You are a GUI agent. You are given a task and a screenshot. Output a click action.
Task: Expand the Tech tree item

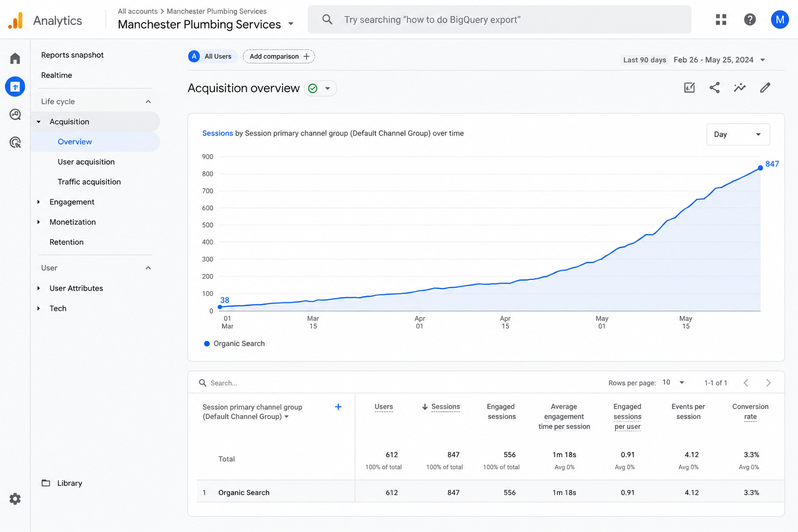point(38,309)
